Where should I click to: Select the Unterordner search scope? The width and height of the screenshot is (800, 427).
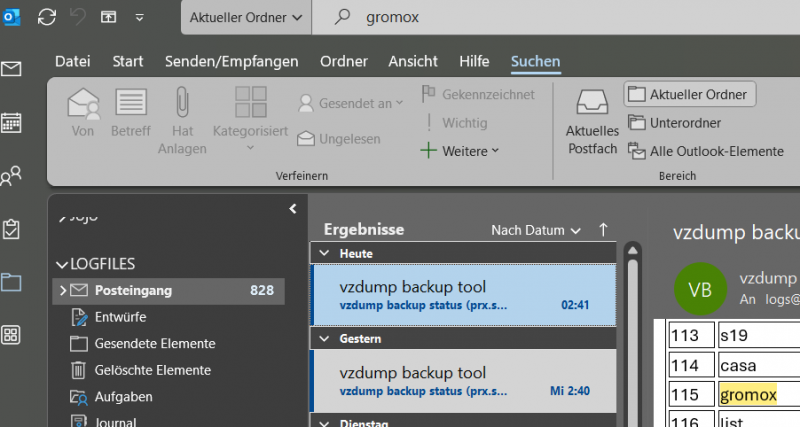(675, 123)
